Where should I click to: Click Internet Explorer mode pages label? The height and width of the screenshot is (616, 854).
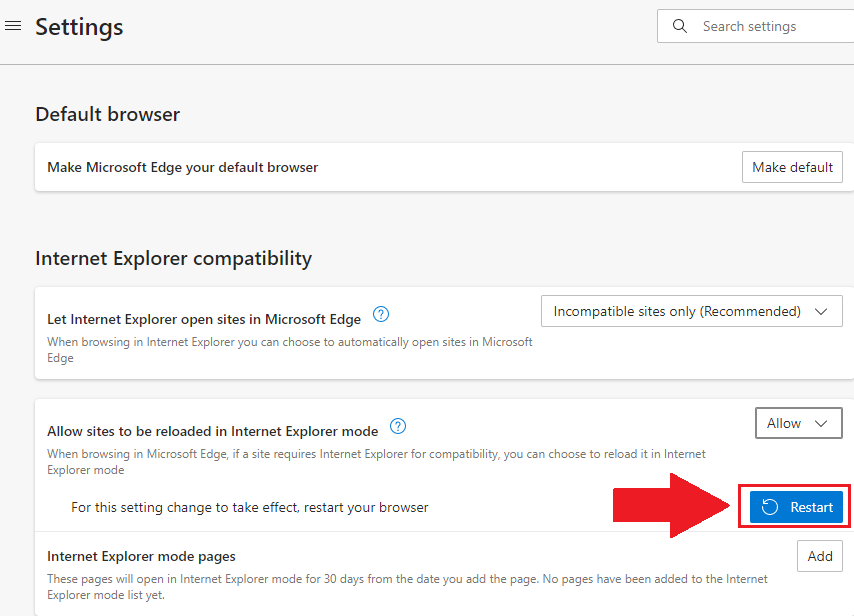[141, 556]
